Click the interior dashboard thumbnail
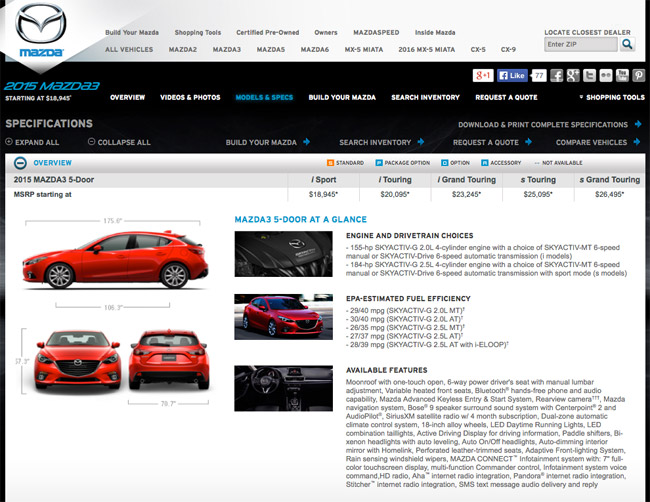 click(x=284, y=388)
